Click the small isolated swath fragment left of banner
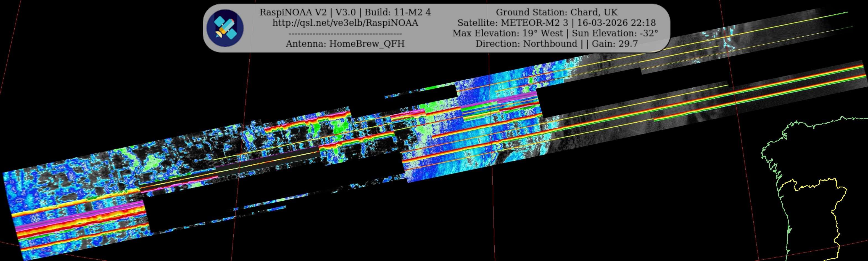Viewport: 868px width, 261px height. point(398,95)
